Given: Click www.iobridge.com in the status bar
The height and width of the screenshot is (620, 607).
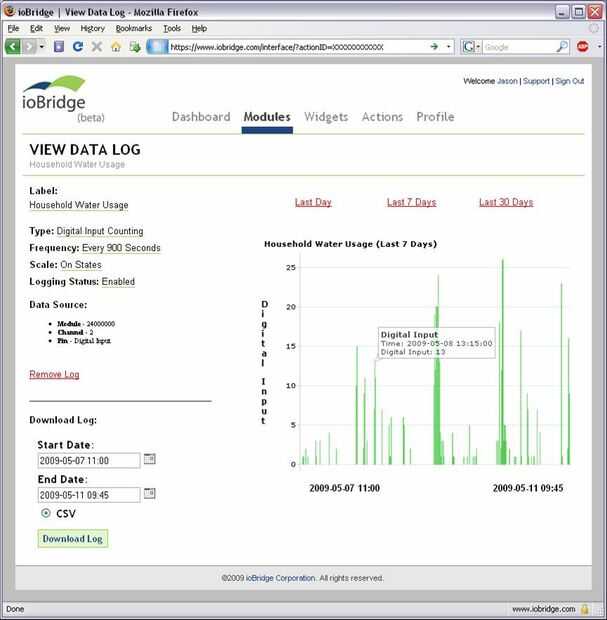Looking at the screenshot, I should [544, 609].
